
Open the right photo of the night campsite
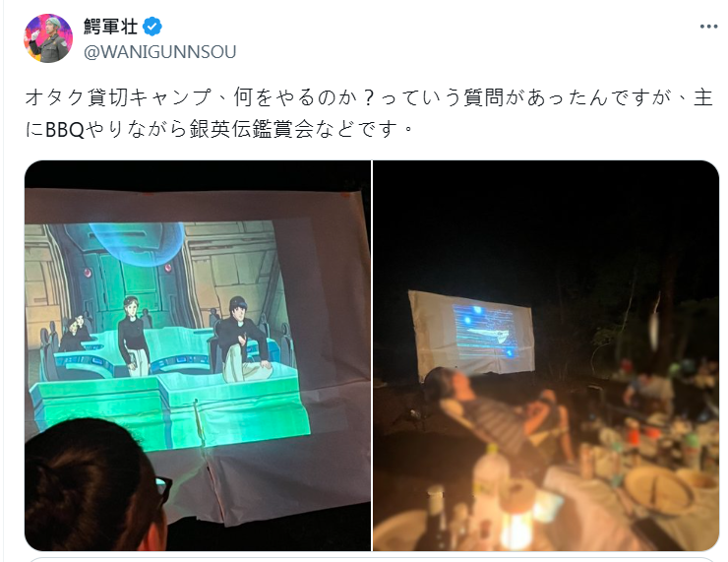[546, 355]
